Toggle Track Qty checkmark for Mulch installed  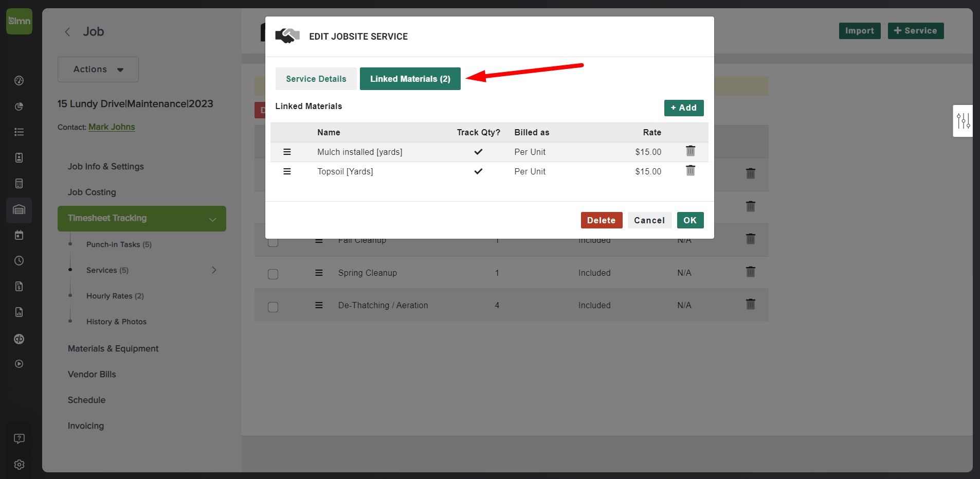click(x=478, y=152)
